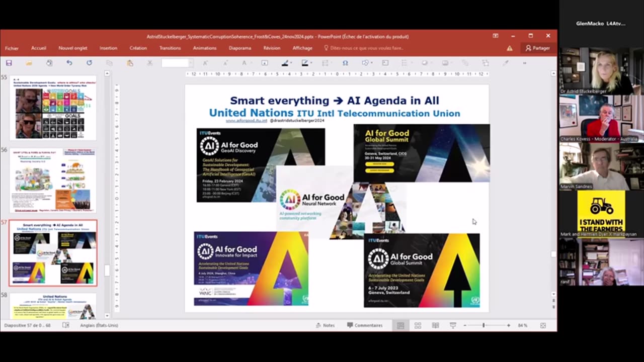Click the Open folder icon
Screen dimensions: 644x362
tap(29, 63)
